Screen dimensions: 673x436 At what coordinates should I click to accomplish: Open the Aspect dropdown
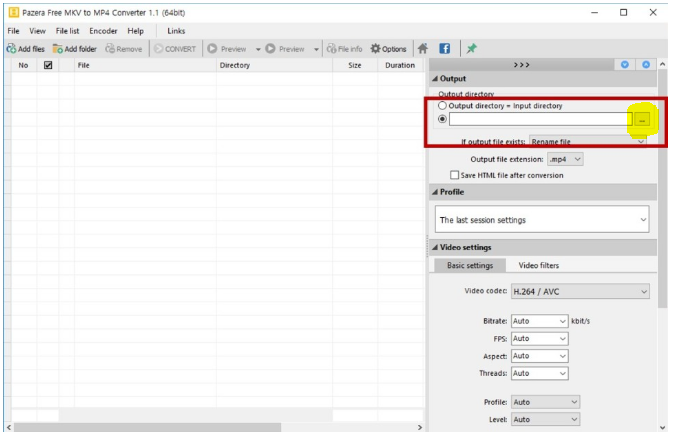pyautogui.click(x=540, y=356)
